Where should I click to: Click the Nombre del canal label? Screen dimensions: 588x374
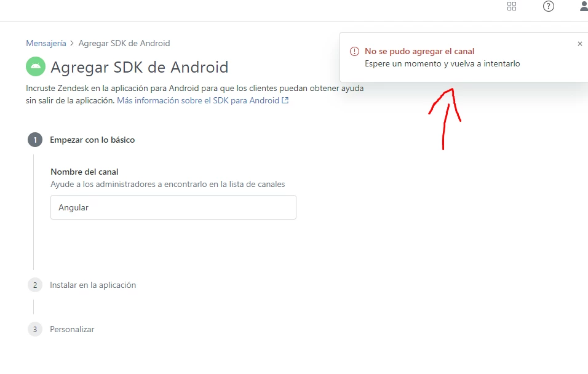(x=84, y=172)
